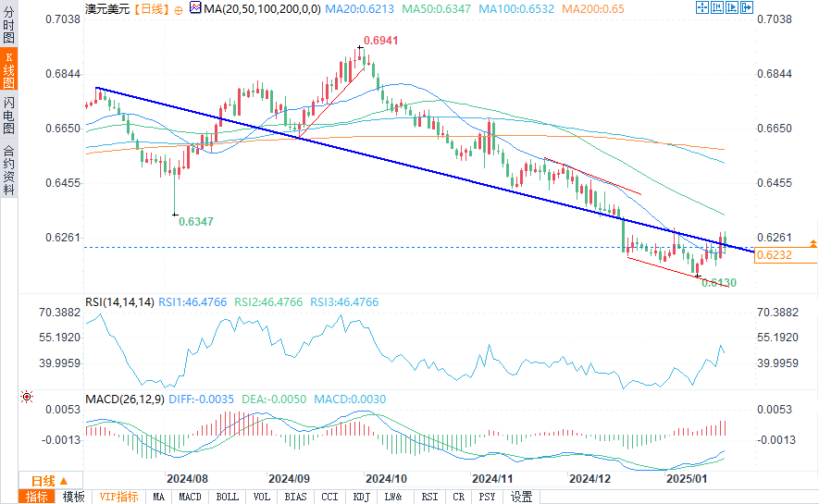This screenshot has width=819, height=504.
Task: Select the KDJ indicator button
Action: coord(362,497)
